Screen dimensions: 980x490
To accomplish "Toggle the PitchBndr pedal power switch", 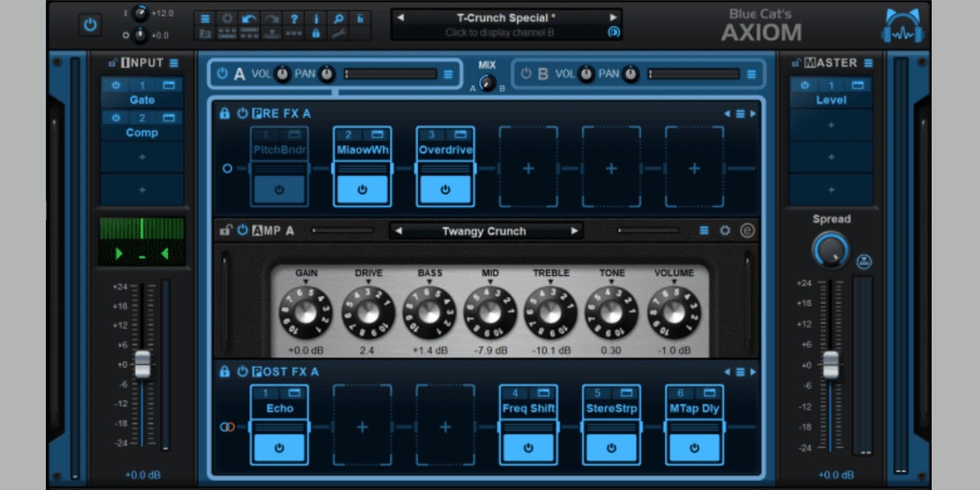I will (x=279, y=190).
